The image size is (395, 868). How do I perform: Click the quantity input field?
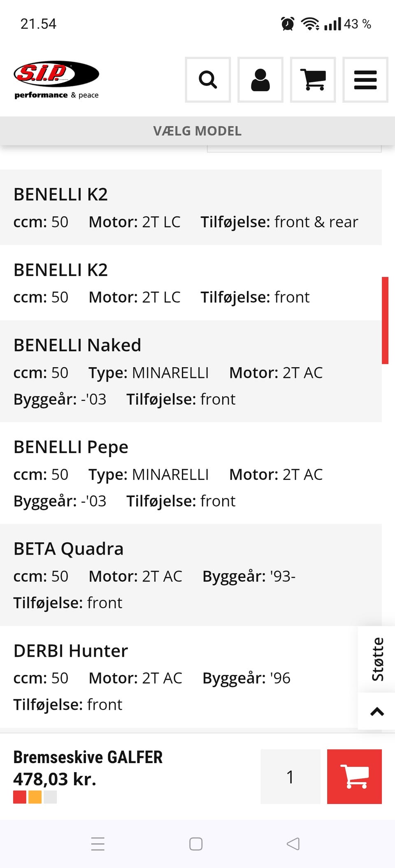[x=290, y=776]
